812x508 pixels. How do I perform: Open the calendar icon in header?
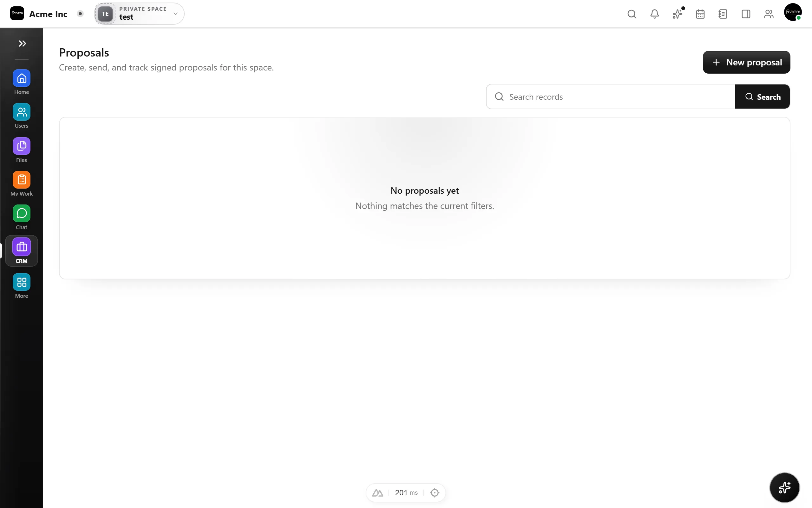click(x=700, y=14)
